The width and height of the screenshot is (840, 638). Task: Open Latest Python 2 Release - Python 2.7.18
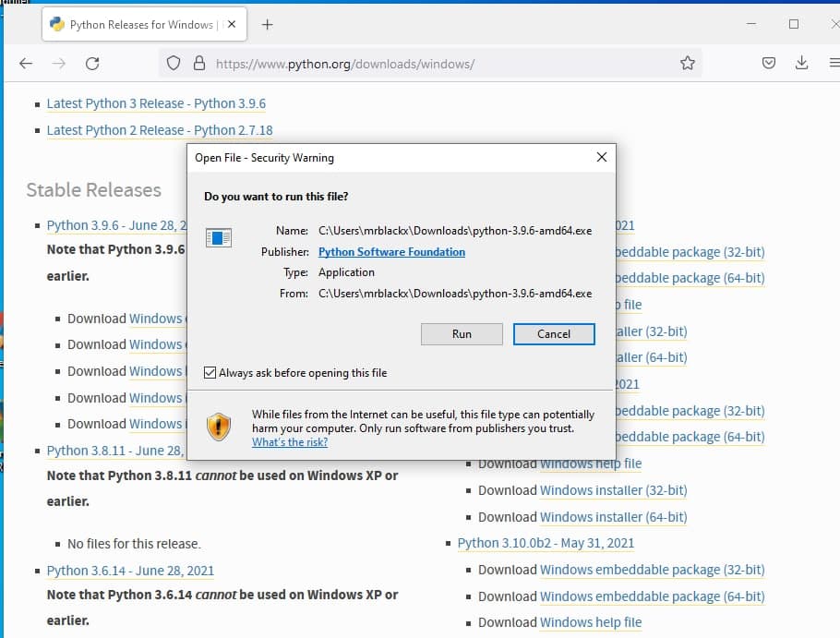coord(160,130)
